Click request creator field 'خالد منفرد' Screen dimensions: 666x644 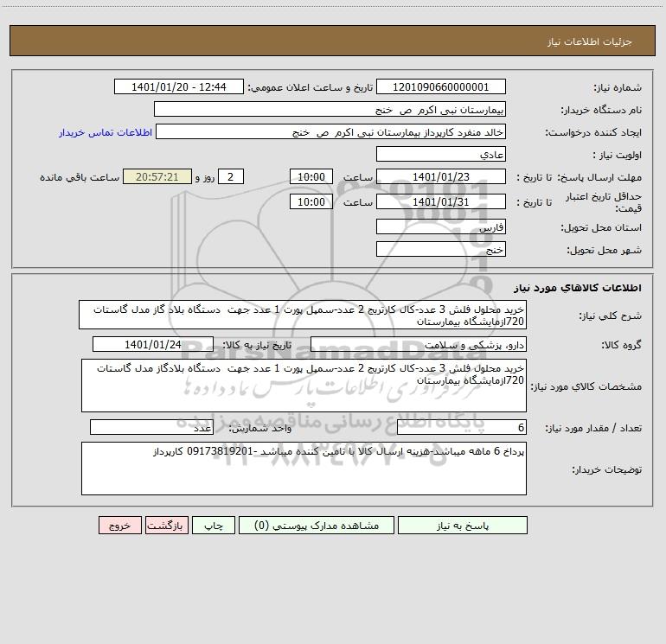[x=331, y=131]
